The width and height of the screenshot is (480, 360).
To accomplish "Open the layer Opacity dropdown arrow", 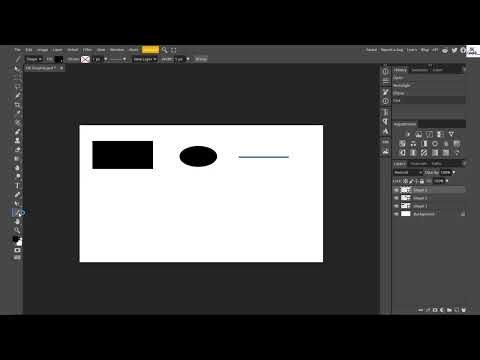I will point(454,172).
